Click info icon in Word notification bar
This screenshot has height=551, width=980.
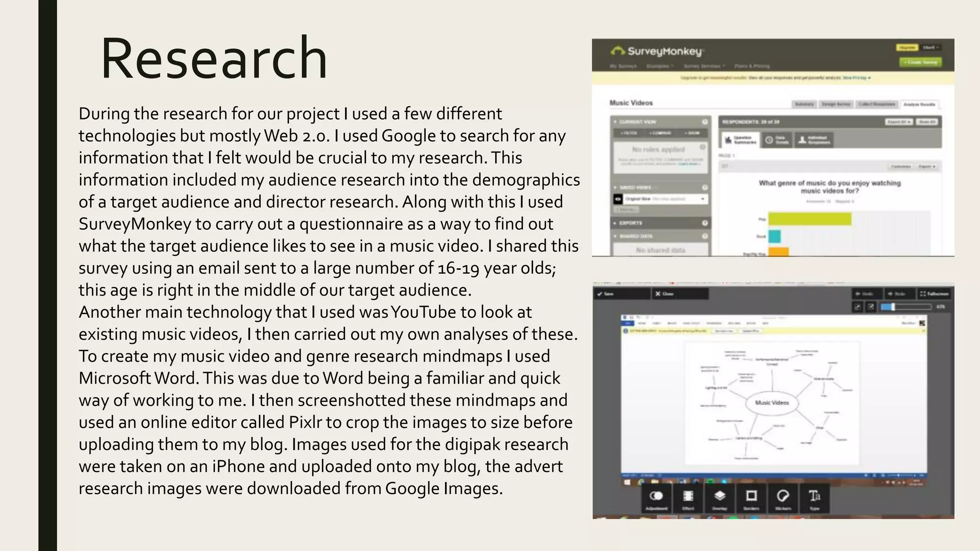click(625, 331)
